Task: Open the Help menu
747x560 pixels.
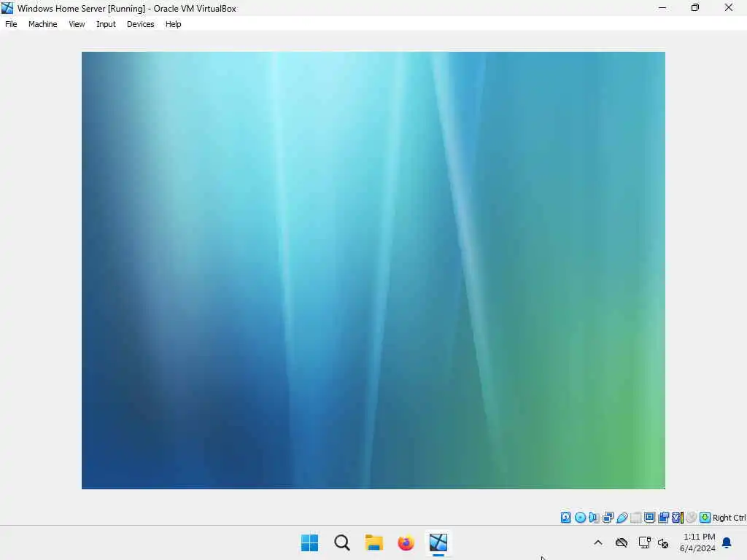Action: pos(174,24)
